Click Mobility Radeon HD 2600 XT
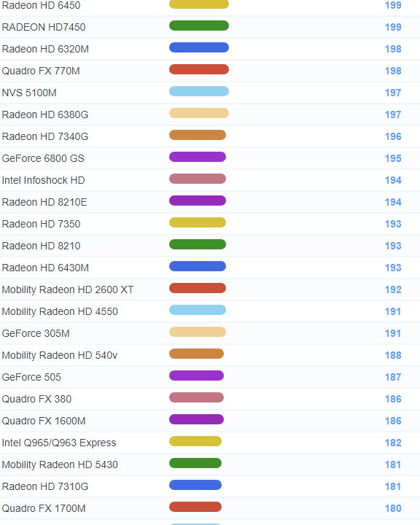 [x=68, y=289]
